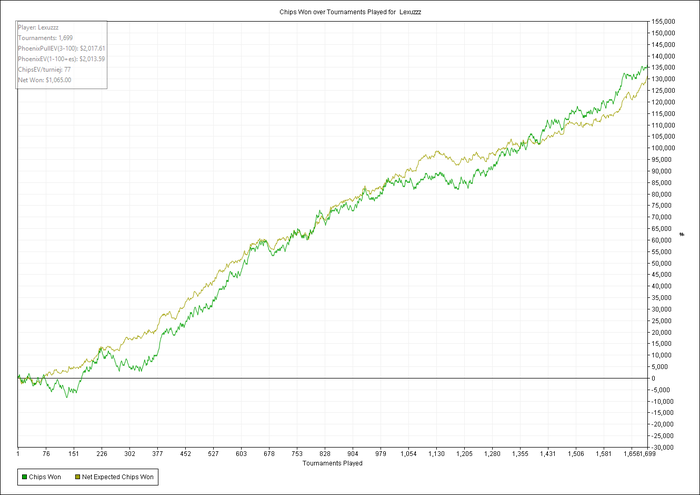Click the Player: Lexuzzz info line
Viewport: 700px width, 495px height.
[38, 27]
